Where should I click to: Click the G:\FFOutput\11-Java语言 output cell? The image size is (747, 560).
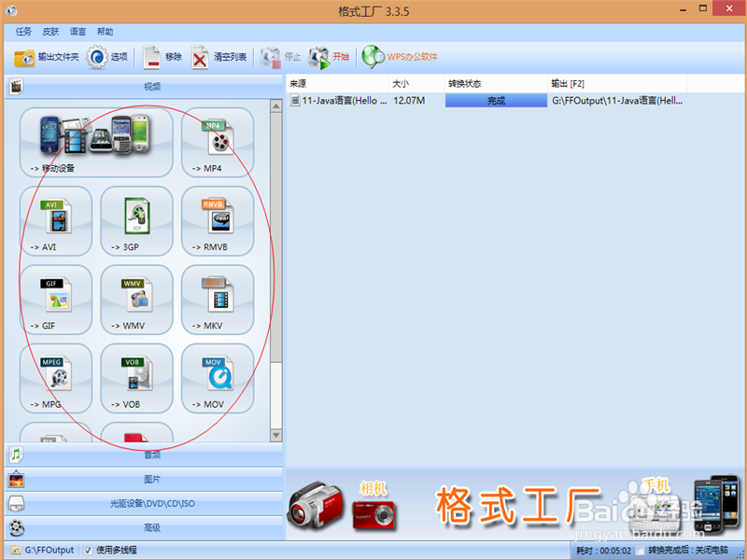617,101
